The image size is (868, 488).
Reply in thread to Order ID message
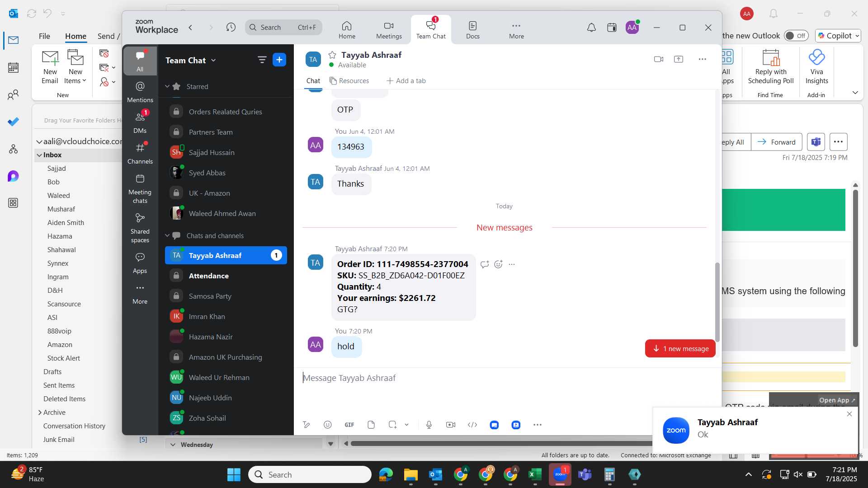(485, 264)
